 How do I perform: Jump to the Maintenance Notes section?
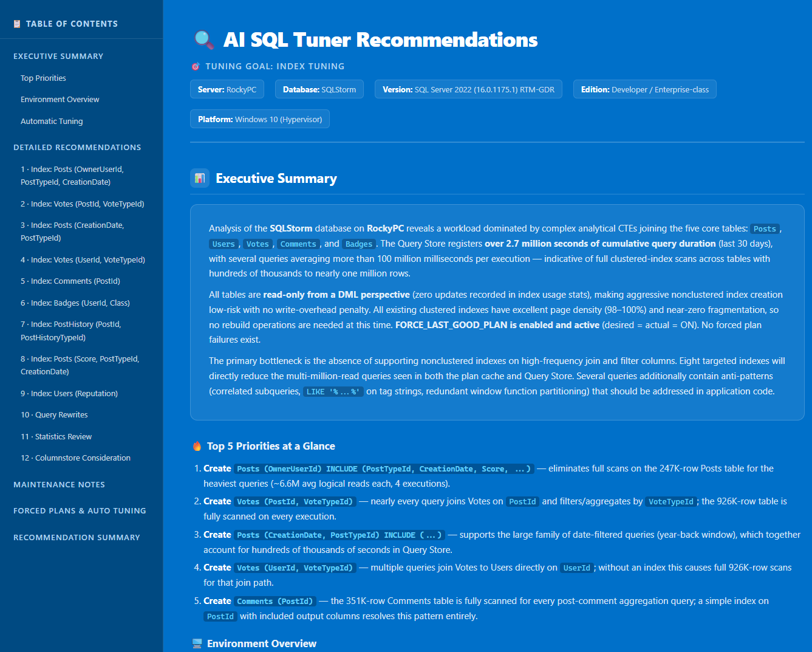click(x=59, y=484)
